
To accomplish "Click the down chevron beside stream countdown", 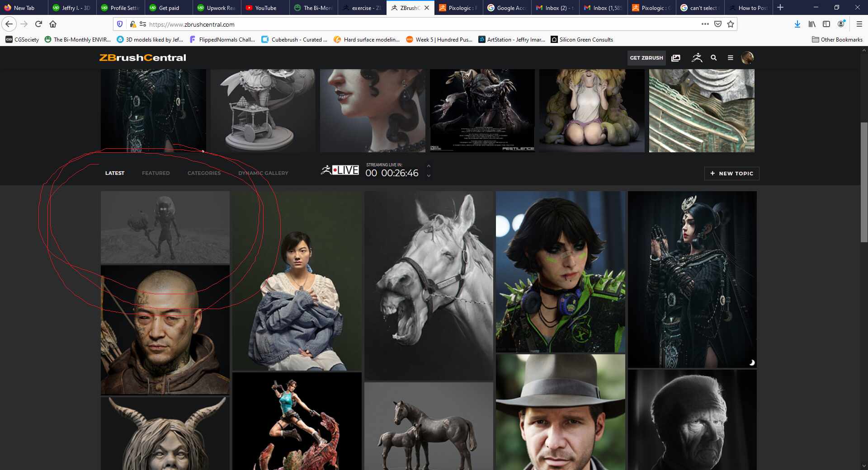I will (429, 175).
